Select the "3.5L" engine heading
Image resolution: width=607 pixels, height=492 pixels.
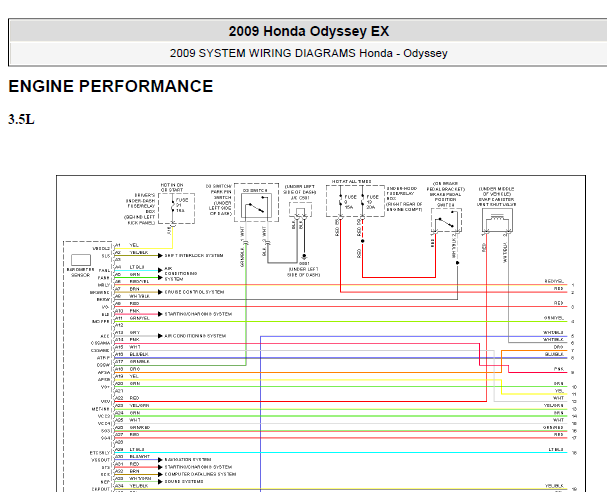(x=21, y=119)
